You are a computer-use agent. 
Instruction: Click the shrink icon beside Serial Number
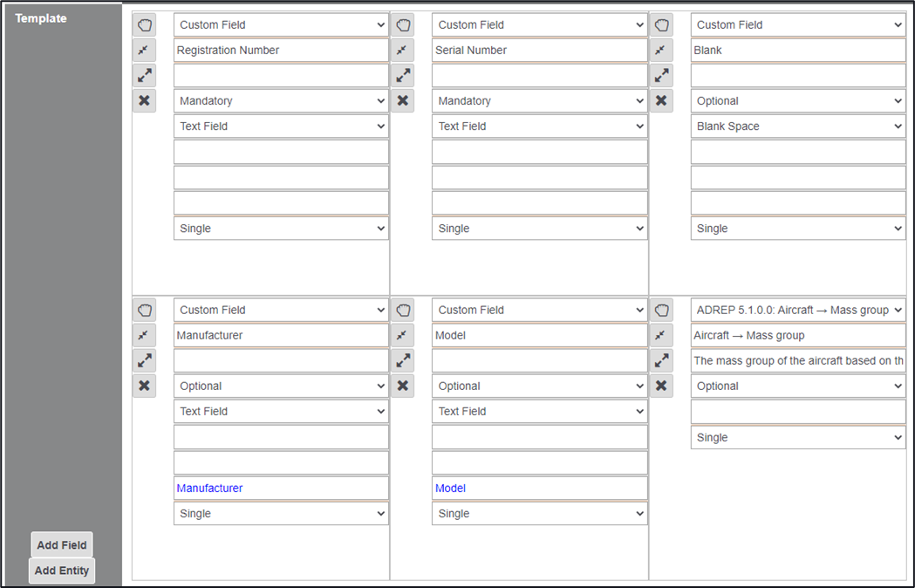point(402,51)
